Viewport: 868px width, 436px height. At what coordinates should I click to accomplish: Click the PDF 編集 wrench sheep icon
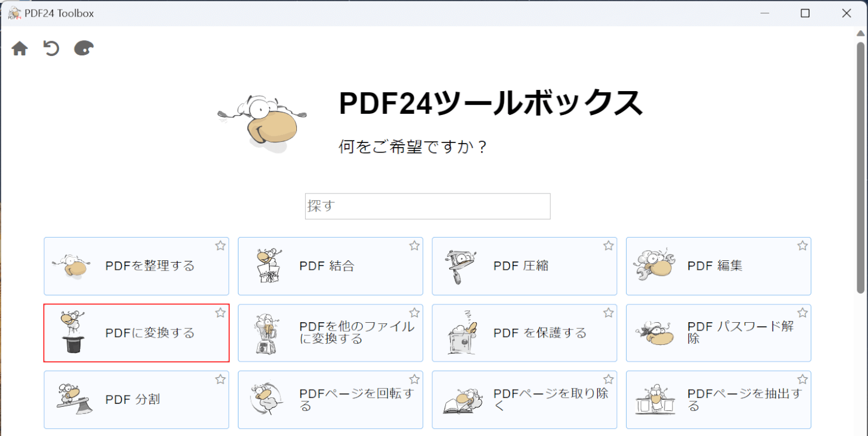pyautogui.click(x=655, y=266)
